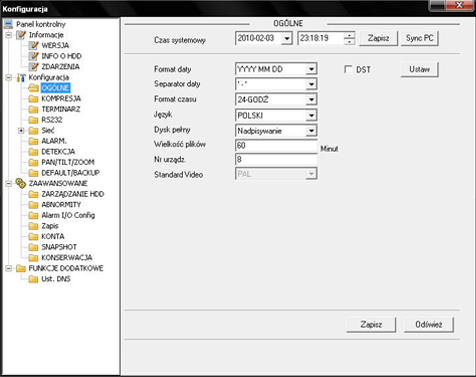Expand the Sieć tree node
The height and width of the screenshot is (377, 476).
click(x=21, y=131)
